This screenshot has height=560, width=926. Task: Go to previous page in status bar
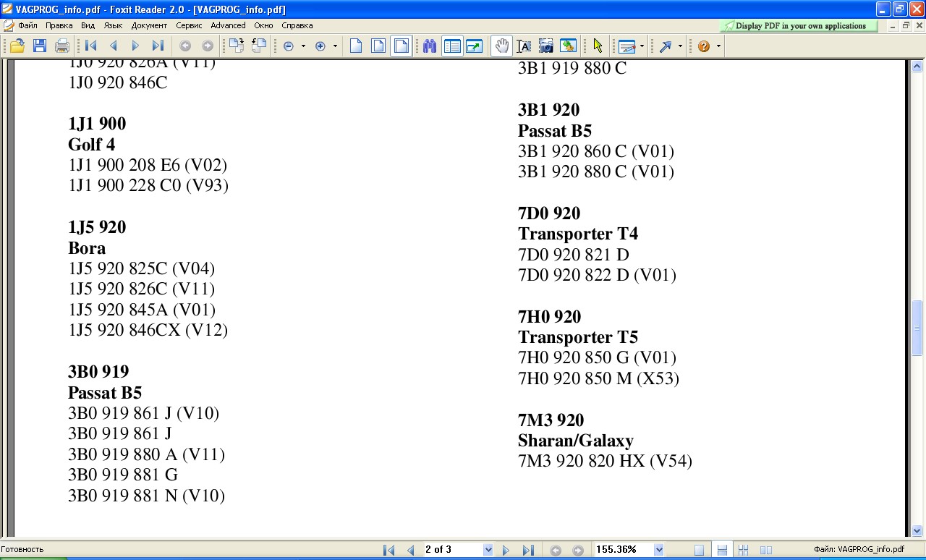pos(411,550)
